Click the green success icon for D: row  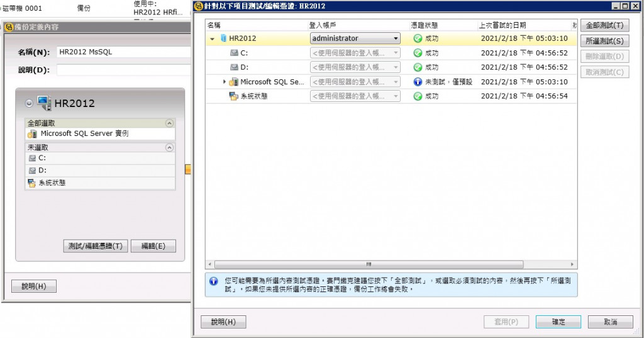coord(418,67)
